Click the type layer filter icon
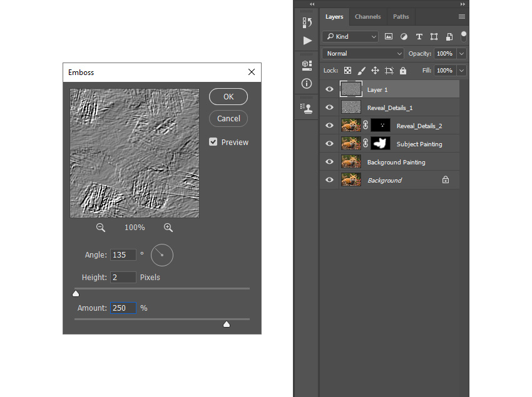 point(419,37)
